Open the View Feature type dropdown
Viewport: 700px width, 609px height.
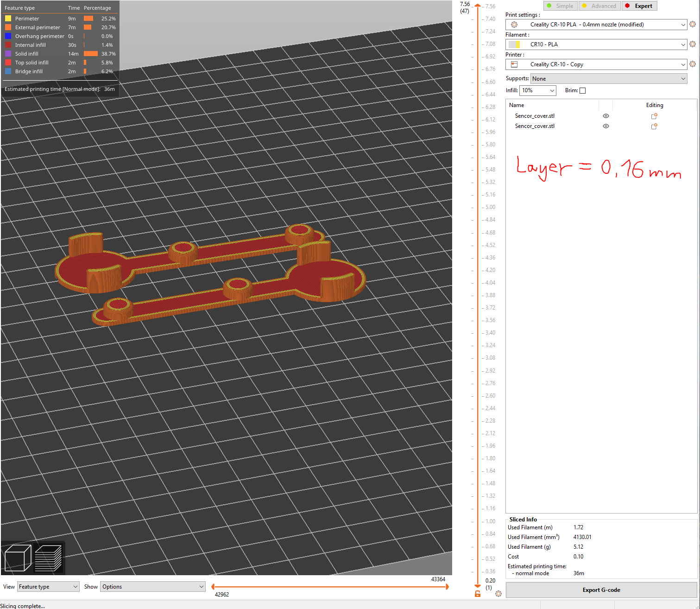[x=48, y=587]
